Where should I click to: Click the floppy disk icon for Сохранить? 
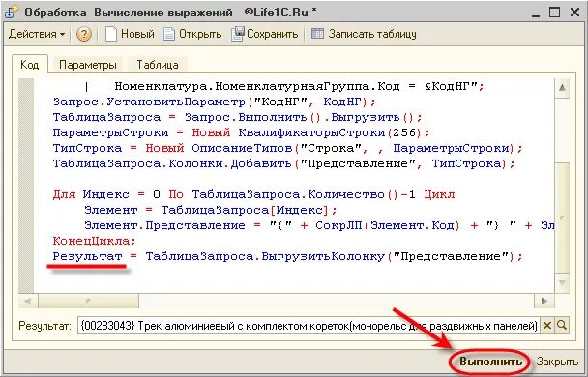[238, 34]
